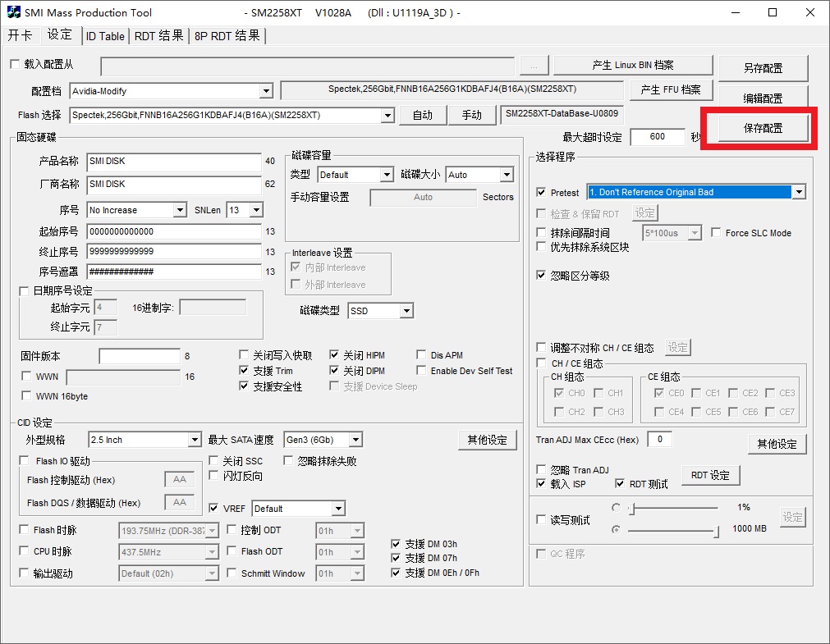The image size is (830, 644).
Task: Check the 读写测试 checkbox
Action: [x=541, y=519]
